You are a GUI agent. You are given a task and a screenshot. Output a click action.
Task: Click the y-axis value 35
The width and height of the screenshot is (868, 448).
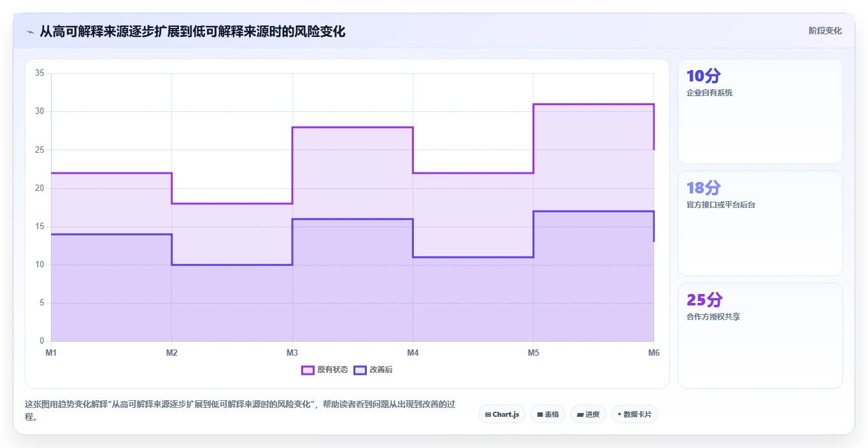[39, 73]
